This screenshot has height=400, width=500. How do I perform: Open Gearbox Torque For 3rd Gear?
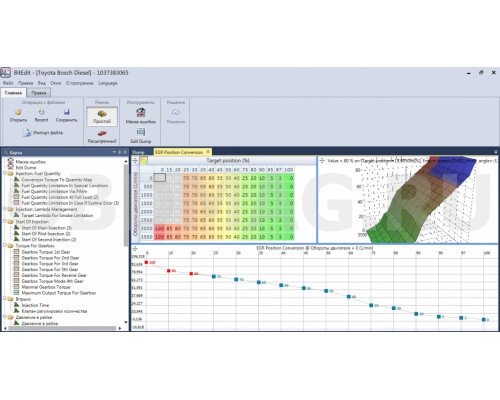pyautogui.click(x=50, y=264)
